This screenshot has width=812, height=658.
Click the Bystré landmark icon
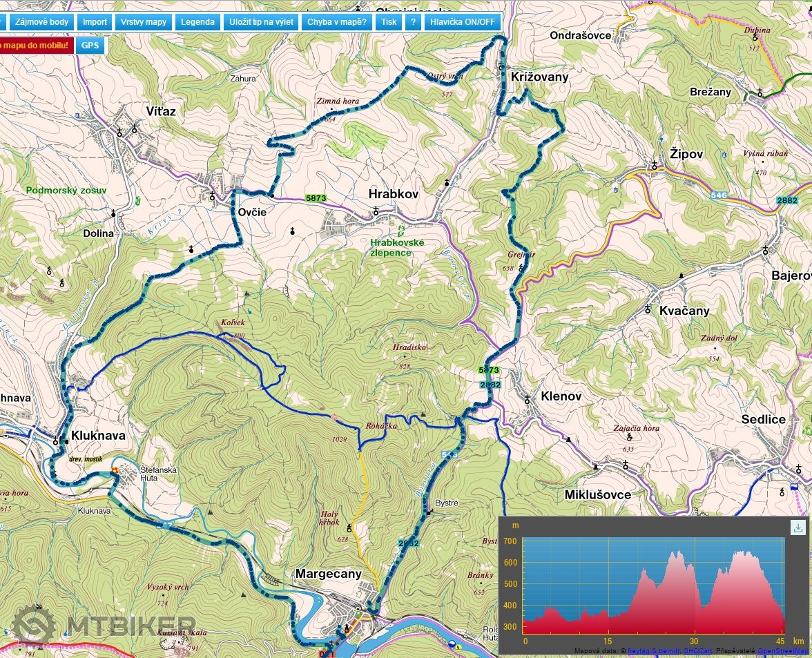(x=430, y=512)
